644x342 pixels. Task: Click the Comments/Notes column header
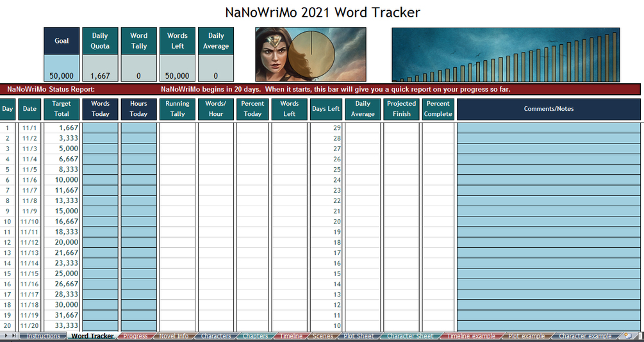(549, 109)
